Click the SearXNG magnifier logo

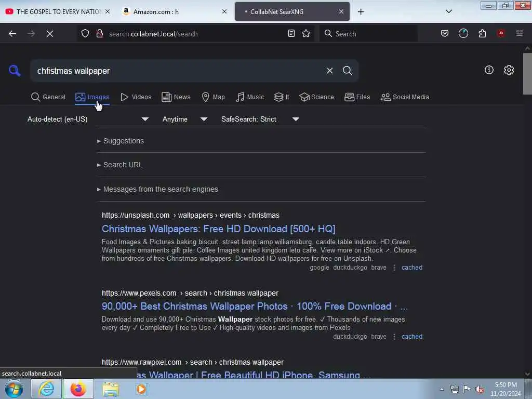point(14,71)
